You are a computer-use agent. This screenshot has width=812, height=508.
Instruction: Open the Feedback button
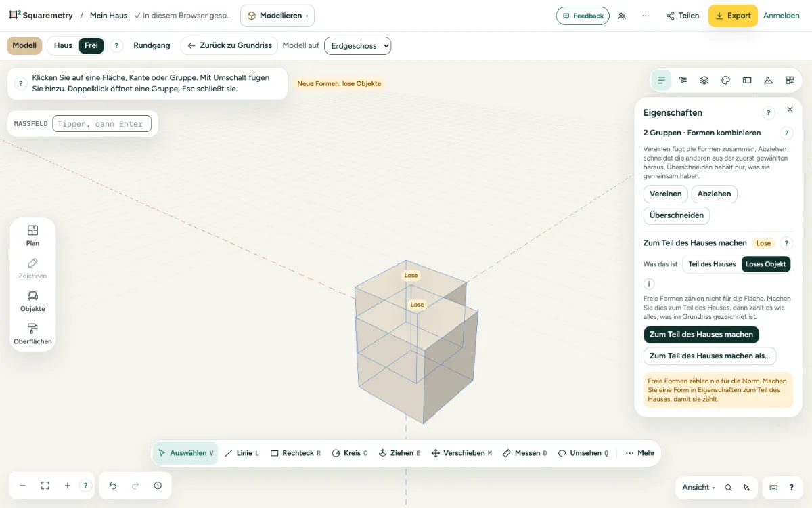(583, 16)
